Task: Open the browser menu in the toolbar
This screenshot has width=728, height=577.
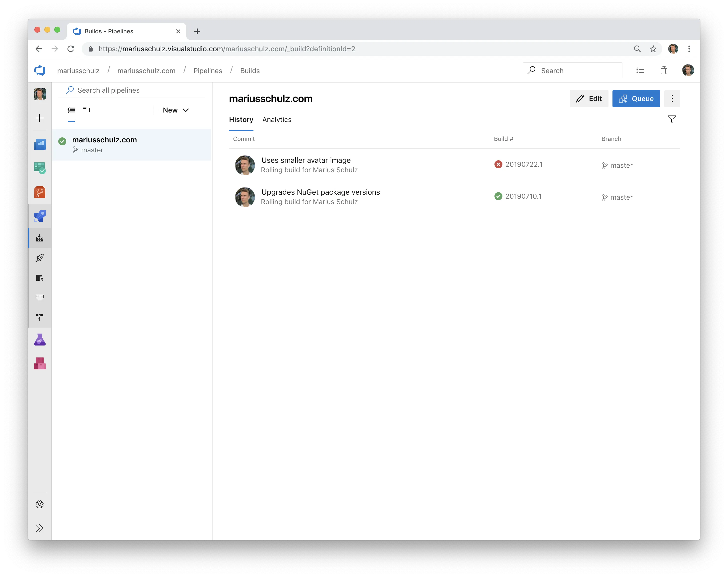Action: [x=689, y=49]
